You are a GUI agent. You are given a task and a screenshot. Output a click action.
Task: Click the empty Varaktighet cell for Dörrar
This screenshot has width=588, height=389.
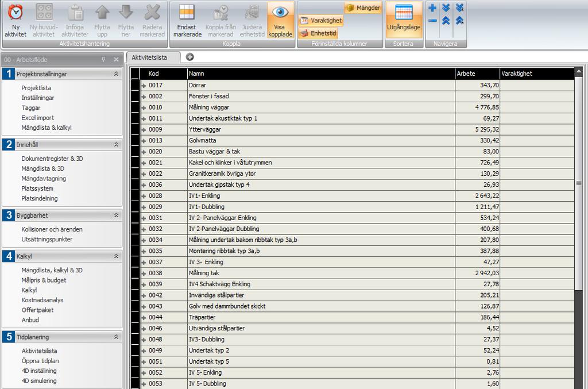537,85
